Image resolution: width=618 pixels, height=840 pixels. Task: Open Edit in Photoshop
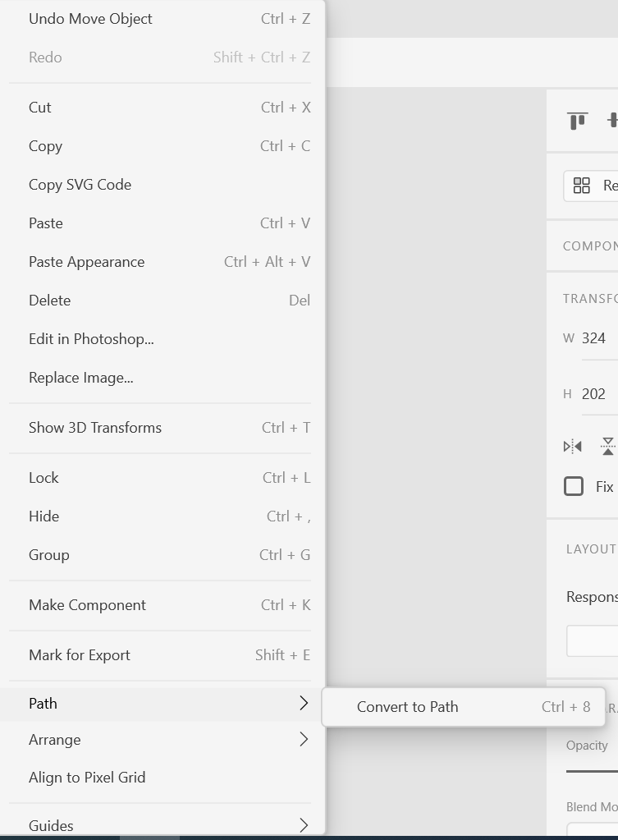[93, 338]
